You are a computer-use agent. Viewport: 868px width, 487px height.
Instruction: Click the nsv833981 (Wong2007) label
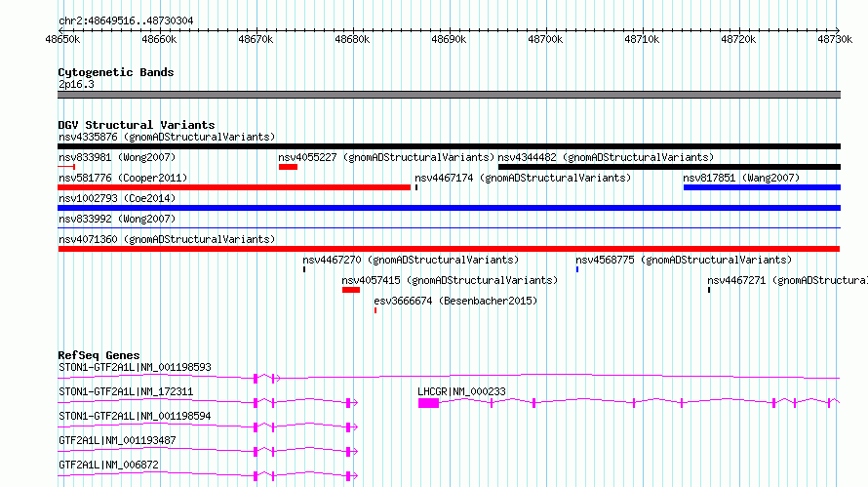pos(117,157)
